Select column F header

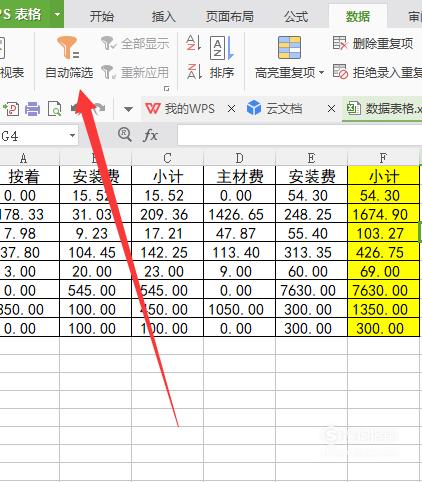click(383, 158)
